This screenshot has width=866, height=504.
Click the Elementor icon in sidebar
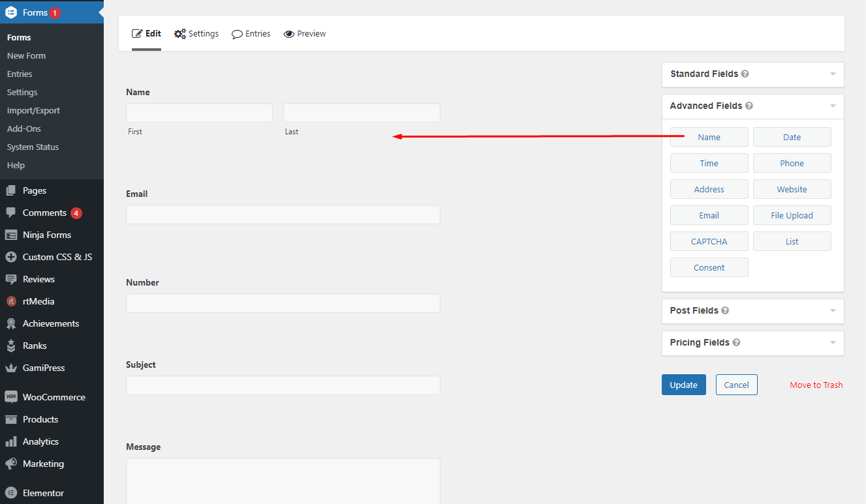tap(10, 493)
